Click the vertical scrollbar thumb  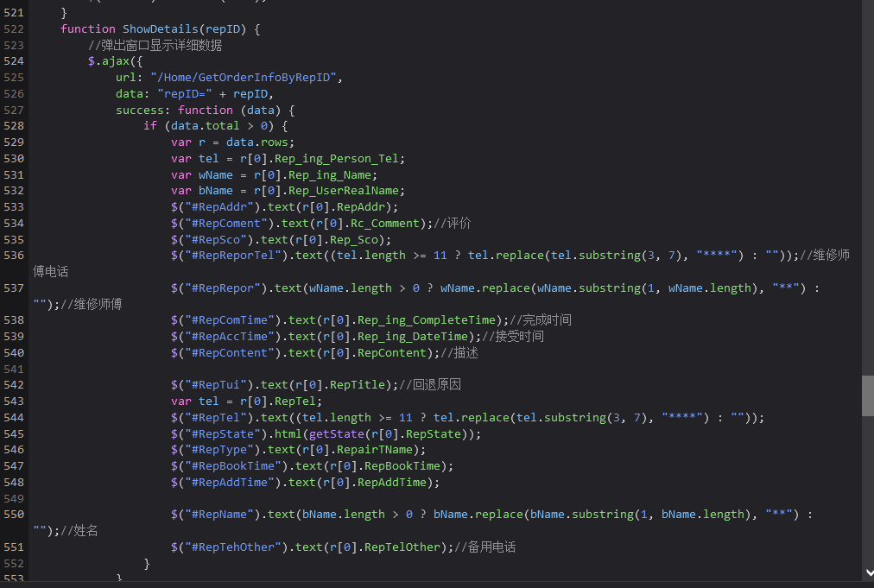click(867, 395)
